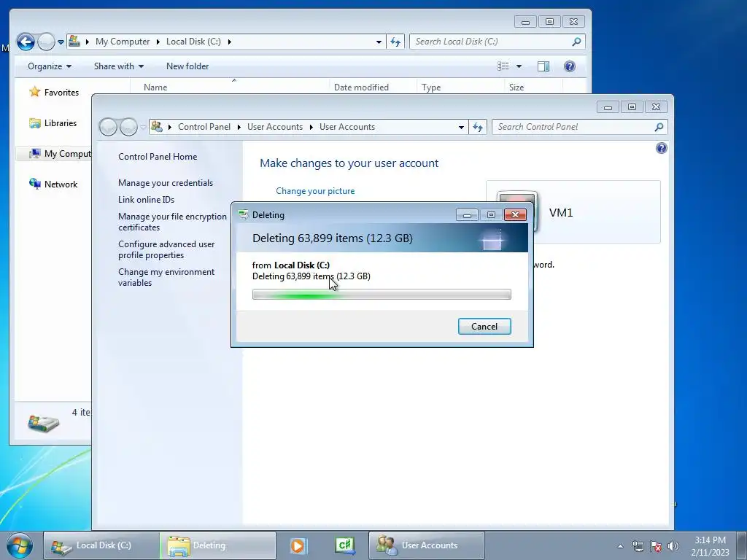
Task: Open the Organize menu
Action: point(50,66)
